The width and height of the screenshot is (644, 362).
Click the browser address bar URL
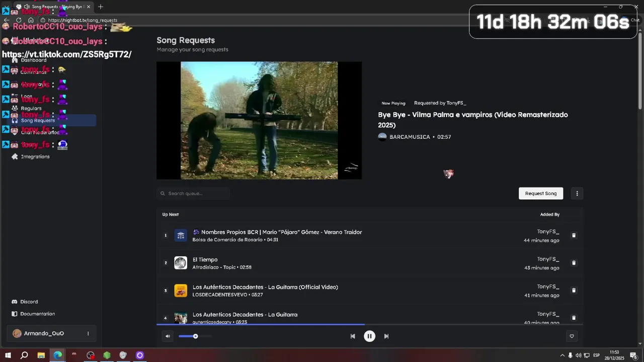[83, 20]
